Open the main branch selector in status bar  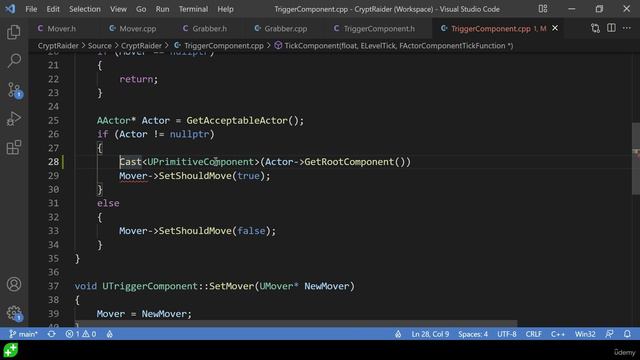pyautogui.click(x=23, y=334)
